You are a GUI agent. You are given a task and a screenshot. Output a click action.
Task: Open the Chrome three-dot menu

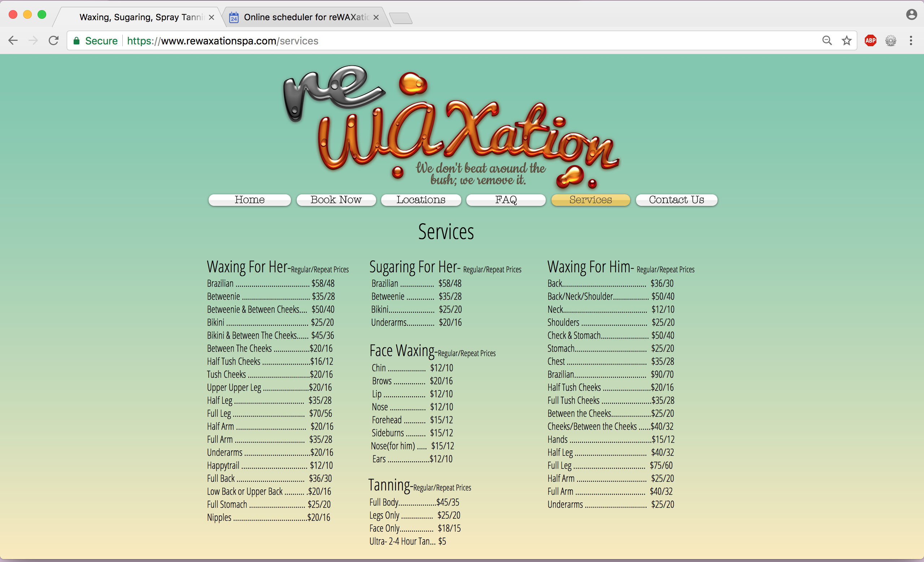pyautogui.click(x=911, y=40)
